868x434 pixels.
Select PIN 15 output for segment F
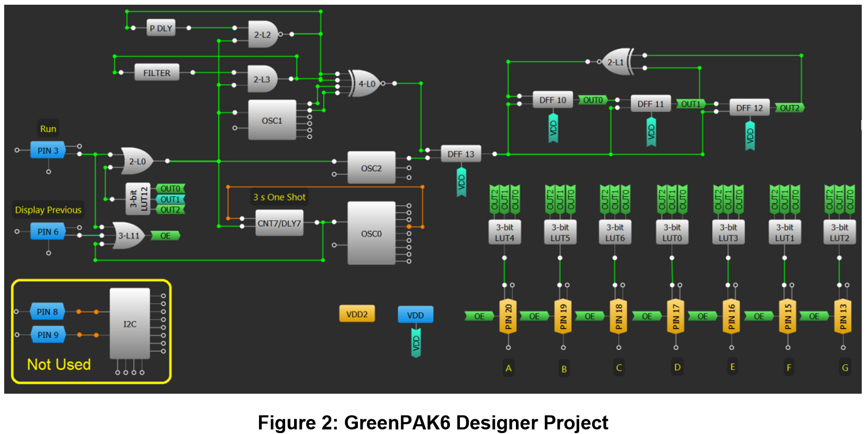click(787, 316)
